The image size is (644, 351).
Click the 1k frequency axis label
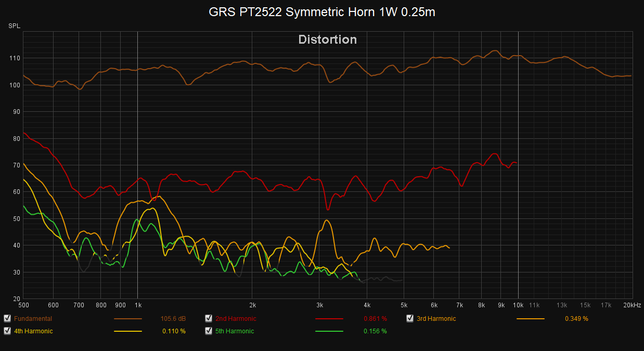pos(137,305)
